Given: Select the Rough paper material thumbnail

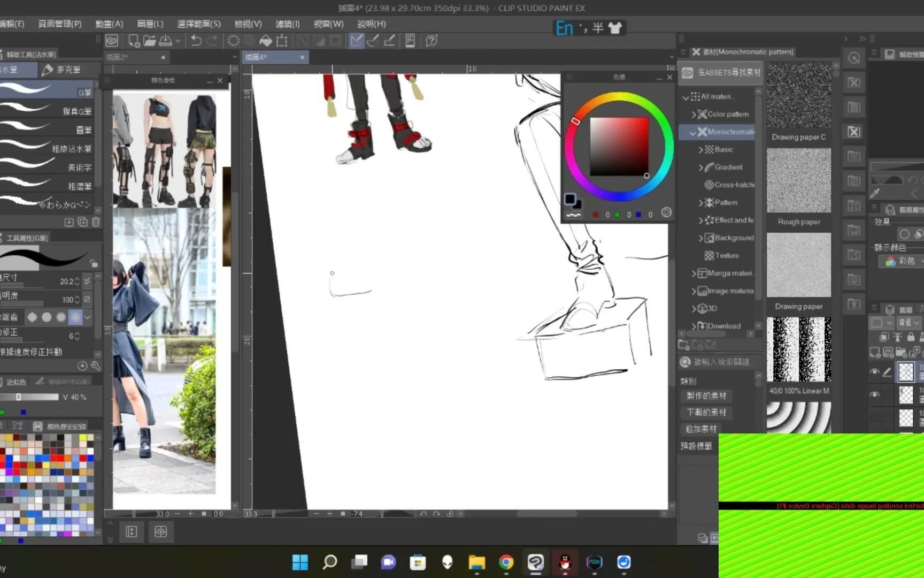Looking at the screenshot, I should pos(799,180).
